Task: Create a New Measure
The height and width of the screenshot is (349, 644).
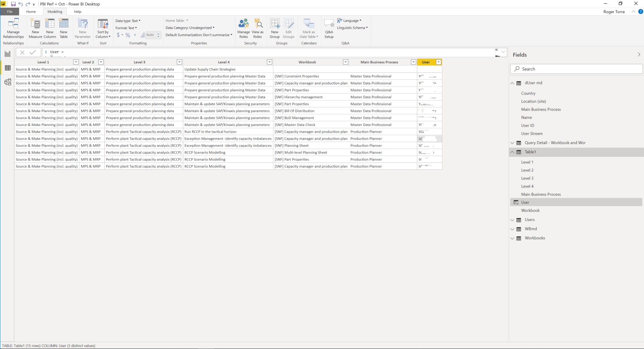Action: (35, 28)
